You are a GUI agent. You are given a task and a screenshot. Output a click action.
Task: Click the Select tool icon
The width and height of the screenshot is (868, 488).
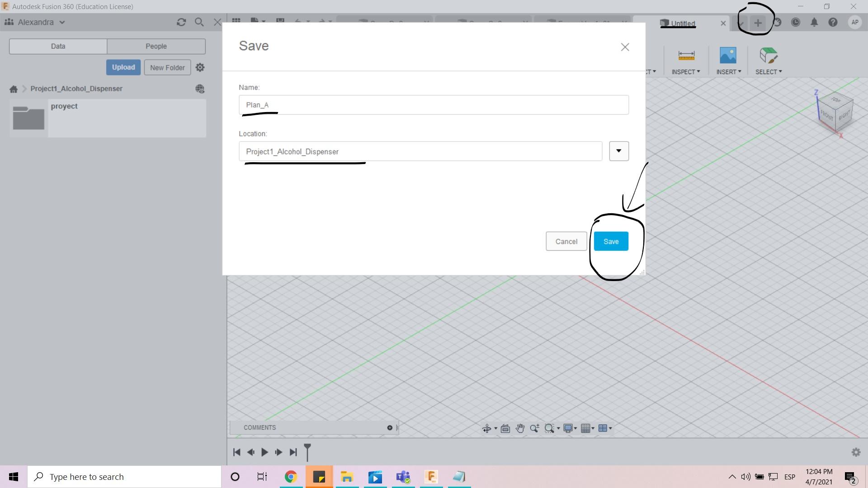click(x=768, y=56)
